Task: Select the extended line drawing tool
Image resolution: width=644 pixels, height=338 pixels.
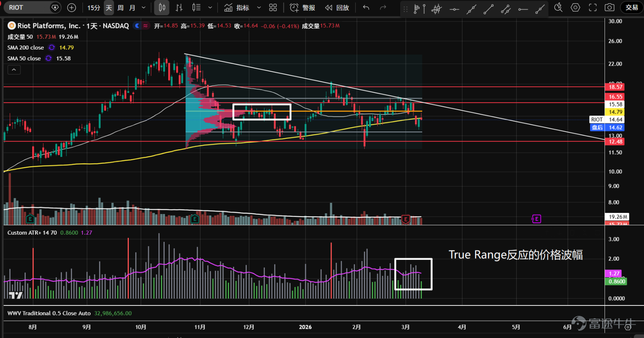Action: pyautogui.click(x=471, y=8)
